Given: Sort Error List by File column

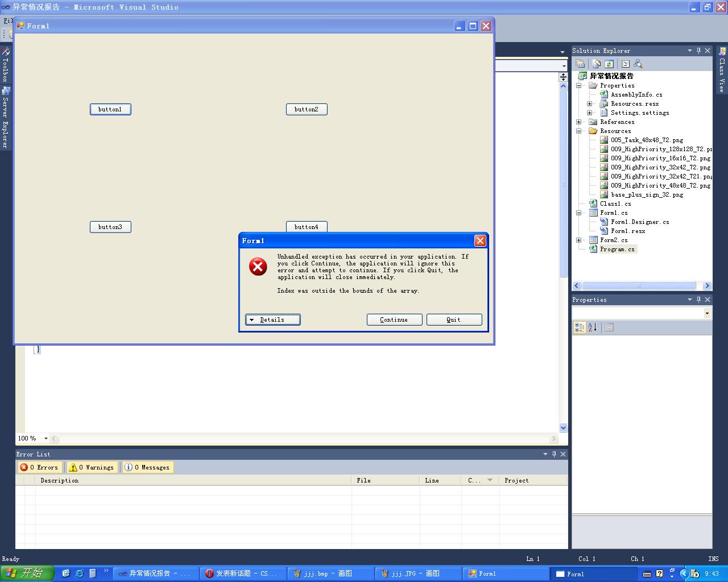Looking at the screenshot, I should [x=386, y=480].
